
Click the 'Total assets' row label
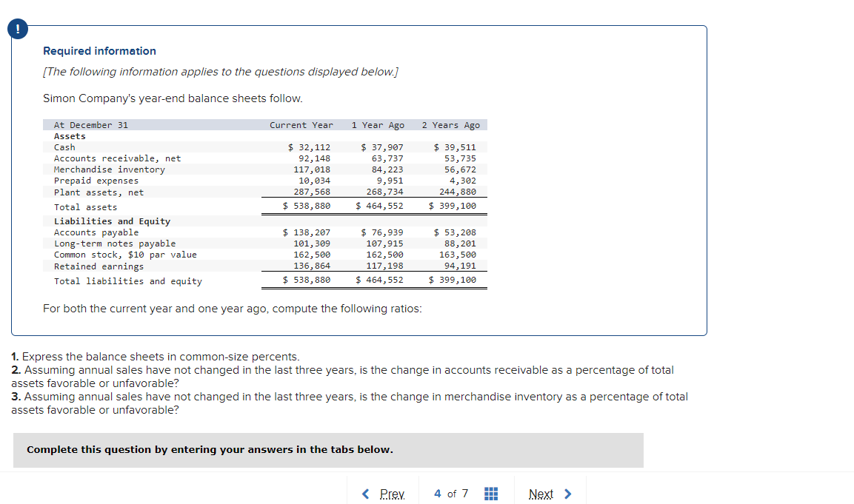click(85, 207)
